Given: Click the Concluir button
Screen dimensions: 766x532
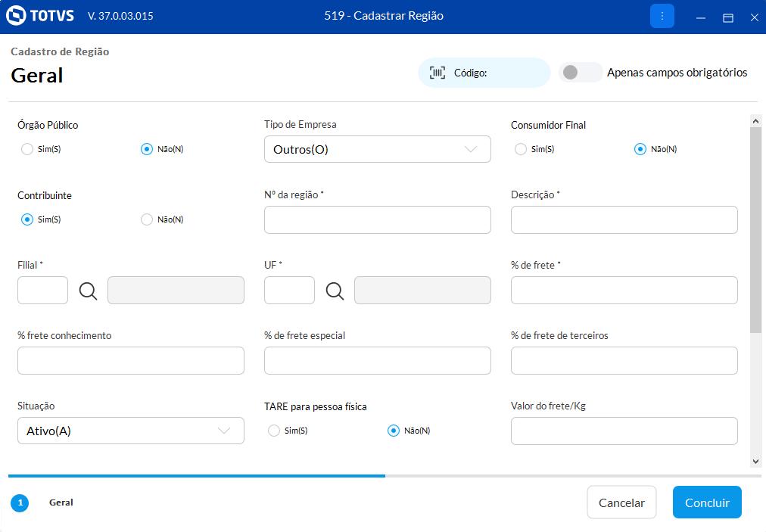Looking at the screenshot, I should (x=707, y=502).
